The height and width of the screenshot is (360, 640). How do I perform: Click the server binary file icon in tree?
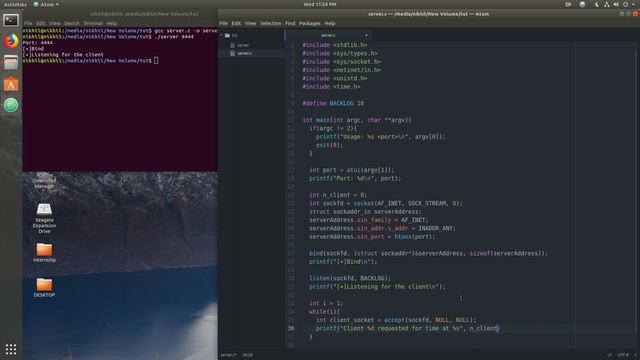click(x=233, y=45)
